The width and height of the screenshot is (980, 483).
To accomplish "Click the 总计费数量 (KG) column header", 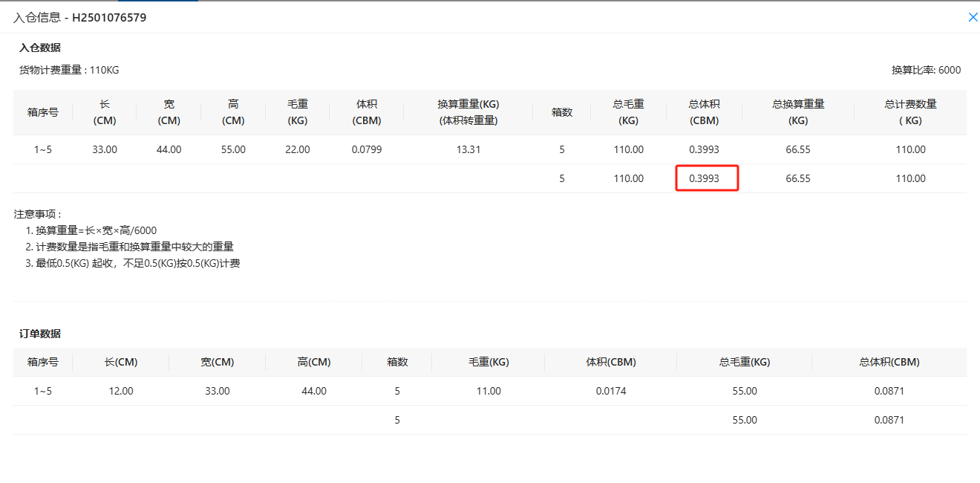I will pyautogui.click(x=910, y=112).
